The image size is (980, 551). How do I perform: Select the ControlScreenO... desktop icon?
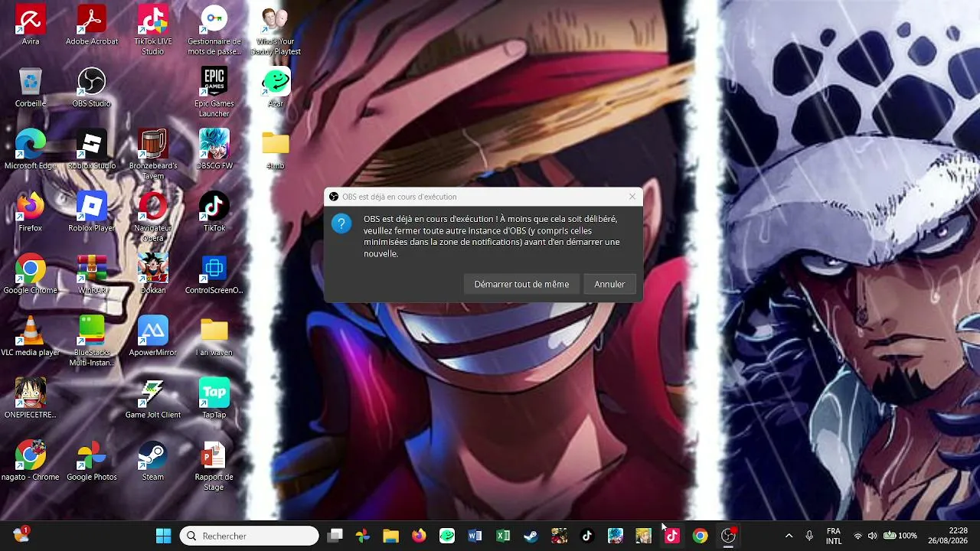click(x=214, y=274)
